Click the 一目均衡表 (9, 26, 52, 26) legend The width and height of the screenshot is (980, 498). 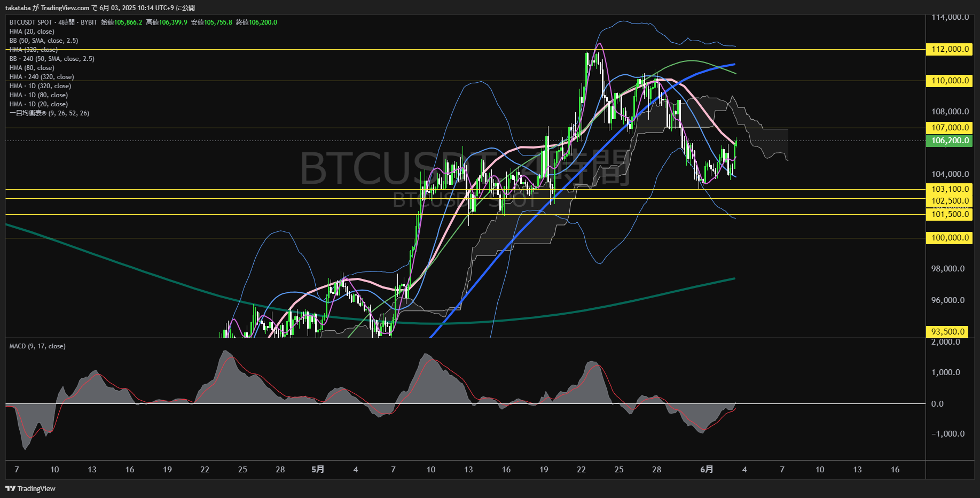(49, 113)
